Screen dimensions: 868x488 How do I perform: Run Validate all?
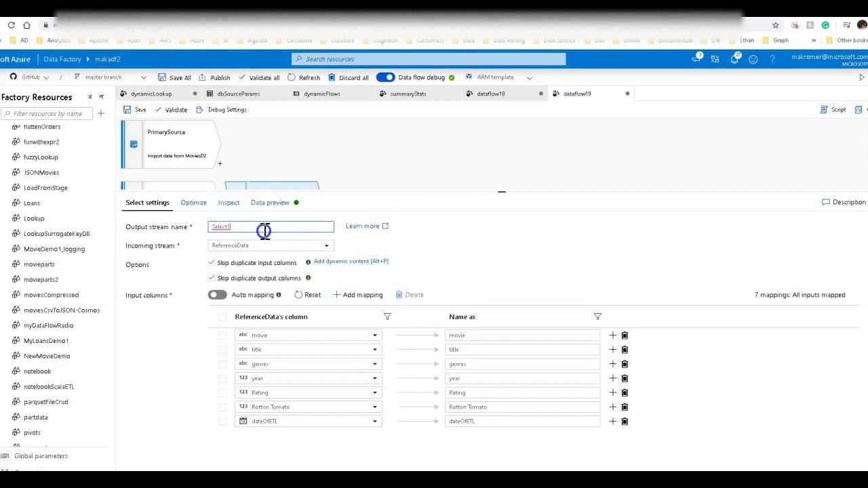pyautogui.click(x=259, y=77)
